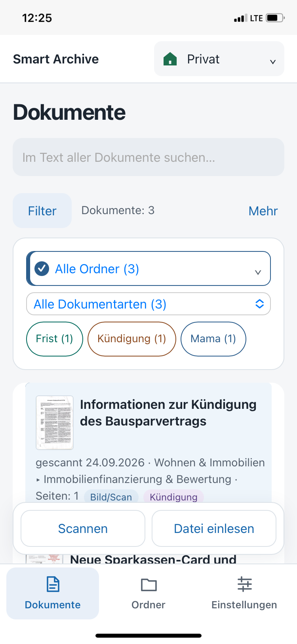Click the battery icon in status bar

tap(276, 18)
